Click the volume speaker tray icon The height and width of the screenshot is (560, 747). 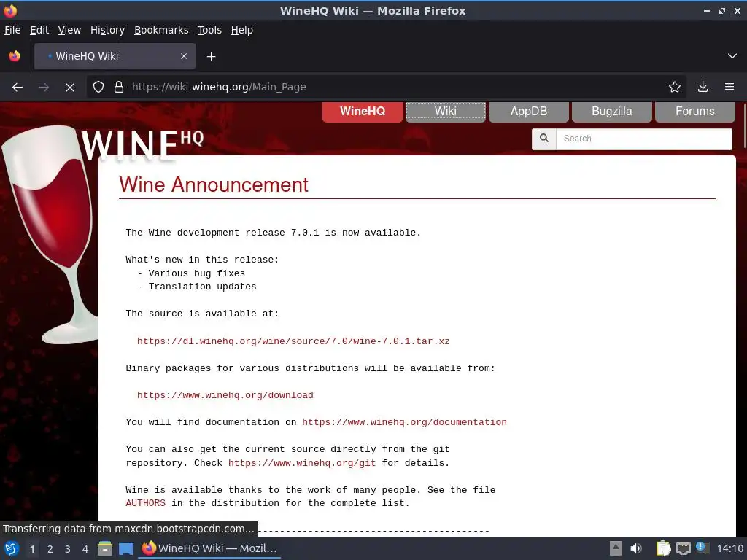[x=636, y=548]
